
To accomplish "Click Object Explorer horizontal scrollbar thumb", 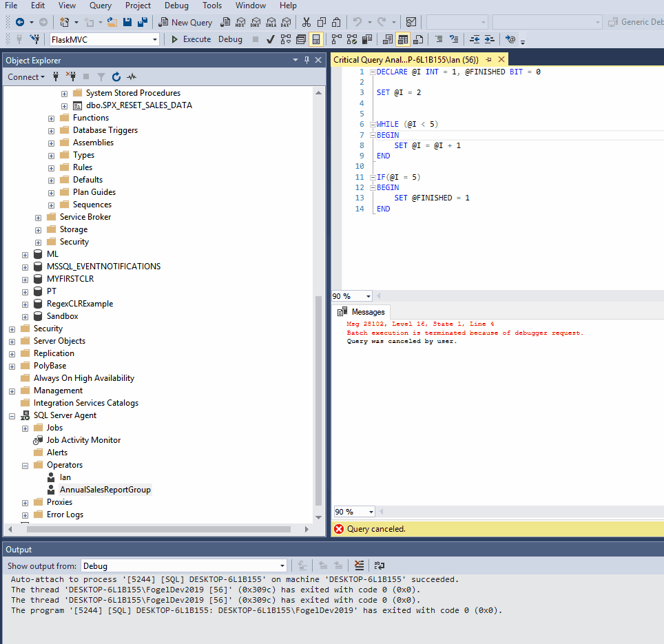I will (158, 529).
